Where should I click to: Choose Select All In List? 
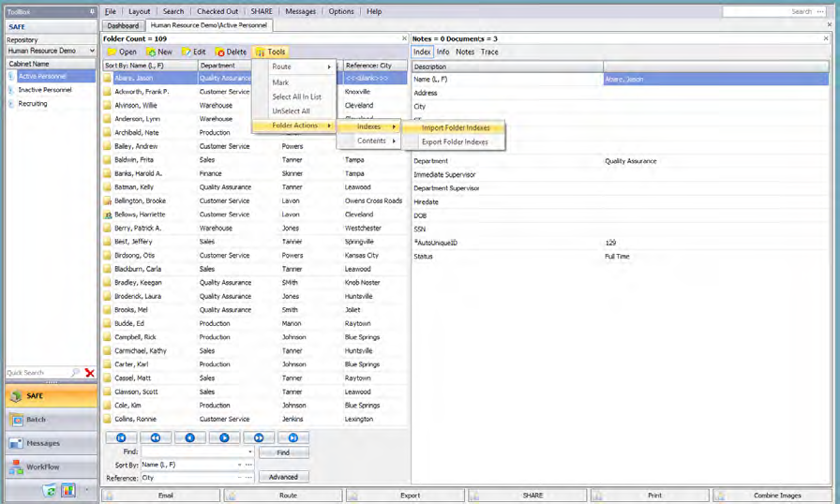coord(296,96)
